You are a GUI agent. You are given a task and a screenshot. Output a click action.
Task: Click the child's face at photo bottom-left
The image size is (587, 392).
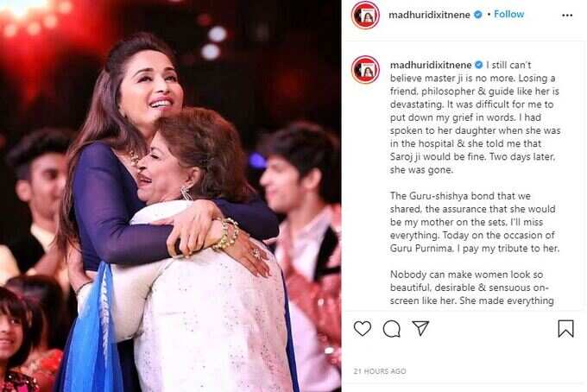(x=13, y=330)
